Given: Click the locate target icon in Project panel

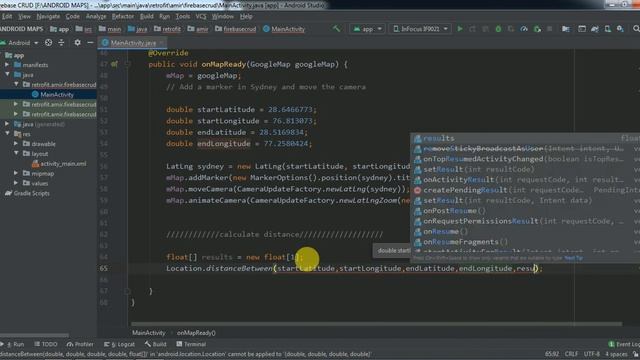Looking at the screenshot, I should click(x=49, y=42).
